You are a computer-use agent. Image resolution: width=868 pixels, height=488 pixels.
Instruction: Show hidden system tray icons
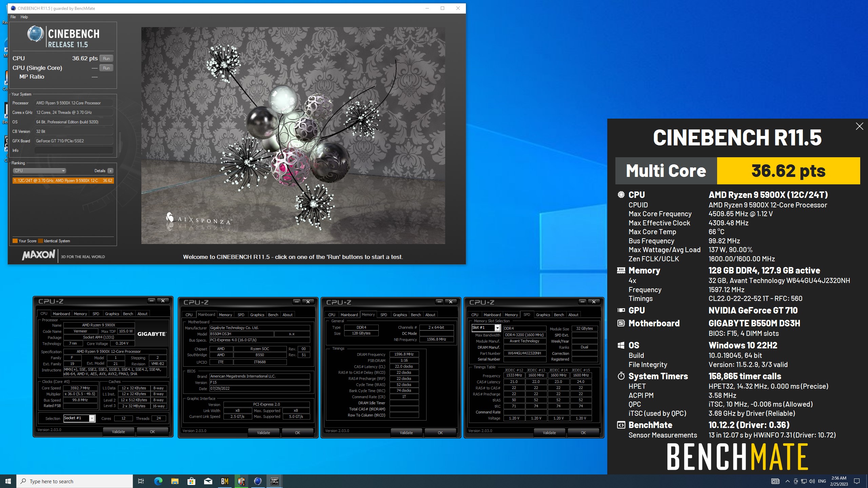click(788, 481)
